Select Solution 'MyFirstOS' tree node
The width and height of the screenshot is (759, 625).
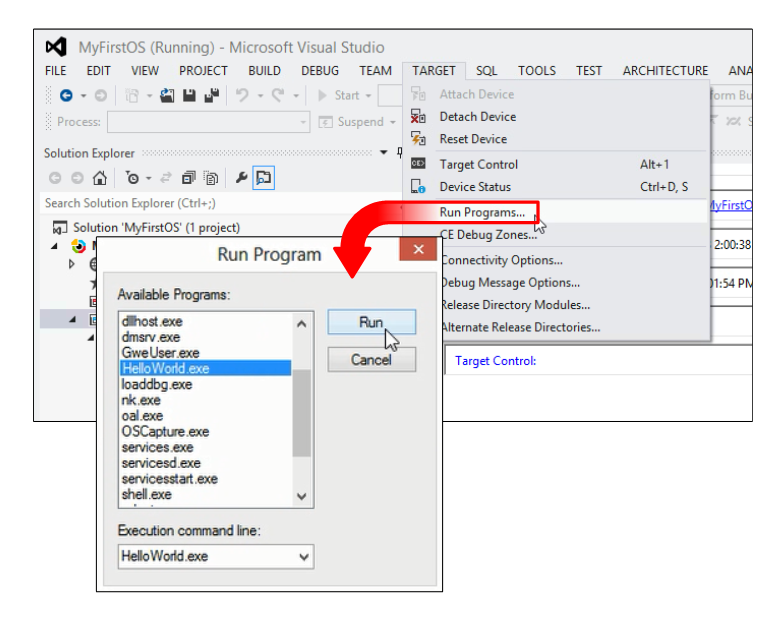click(x=156, y=228)
